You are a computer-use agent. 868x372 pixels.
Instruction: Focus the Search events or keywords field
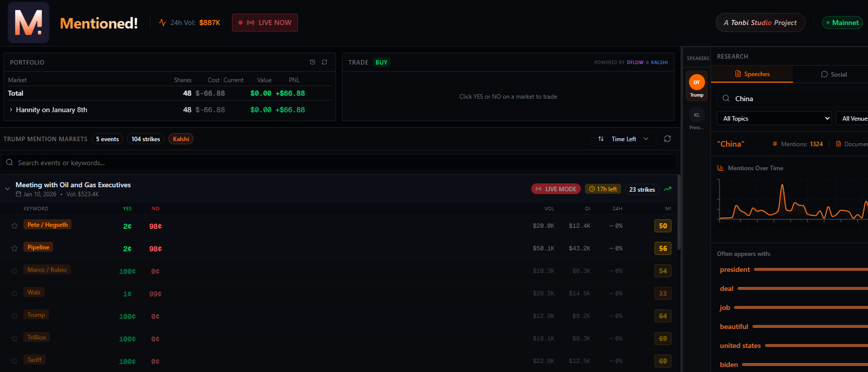coord(339,162)
